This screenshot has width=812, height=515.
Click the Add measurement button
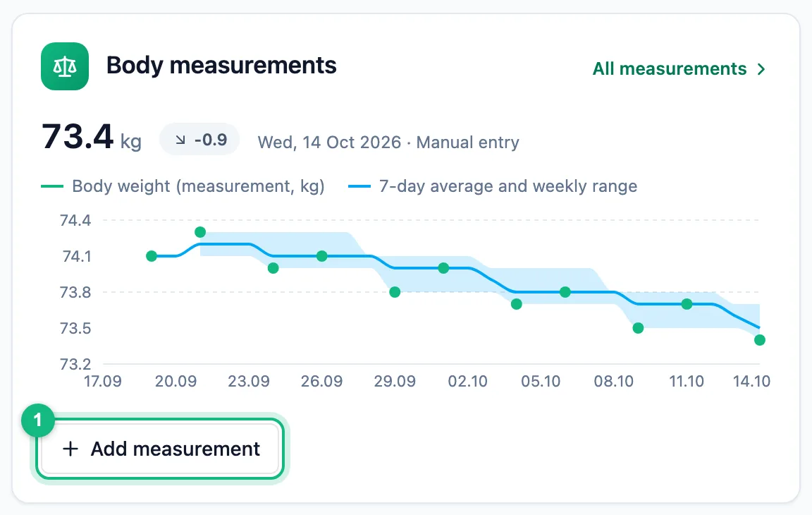click(160, 449)
